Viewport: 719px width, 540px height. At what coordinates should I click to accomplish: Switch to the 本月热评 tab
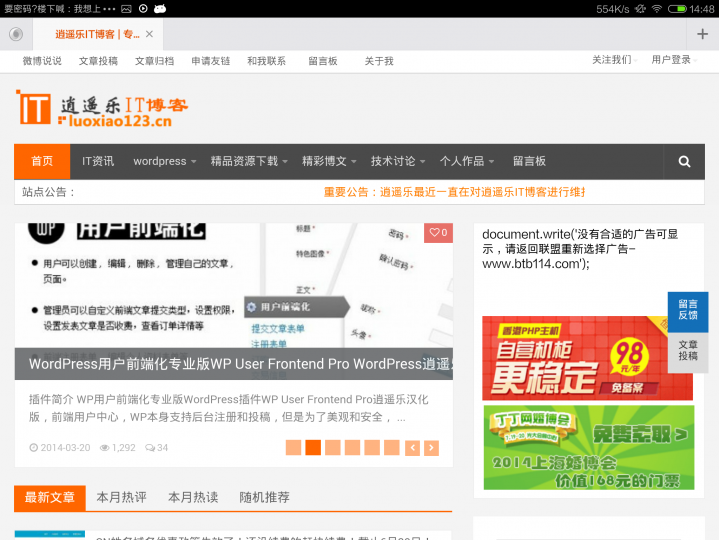[122, 498]
